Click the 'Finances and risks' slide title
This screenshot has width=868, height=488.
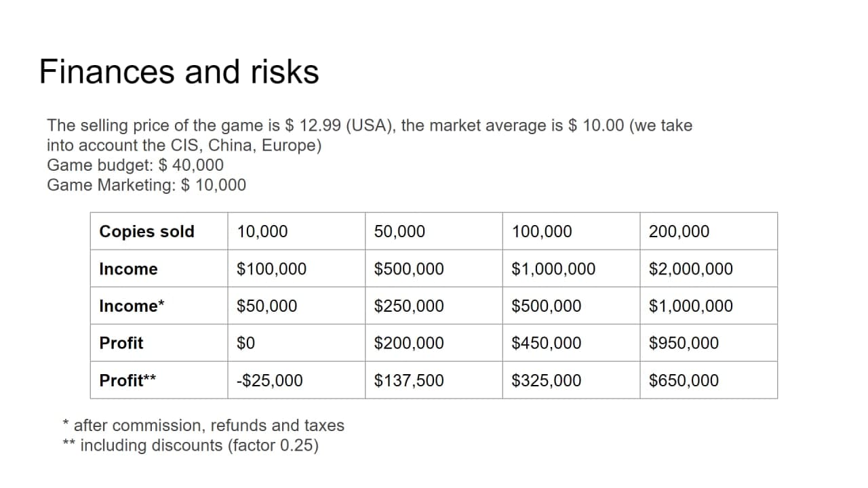click(179, 71)
